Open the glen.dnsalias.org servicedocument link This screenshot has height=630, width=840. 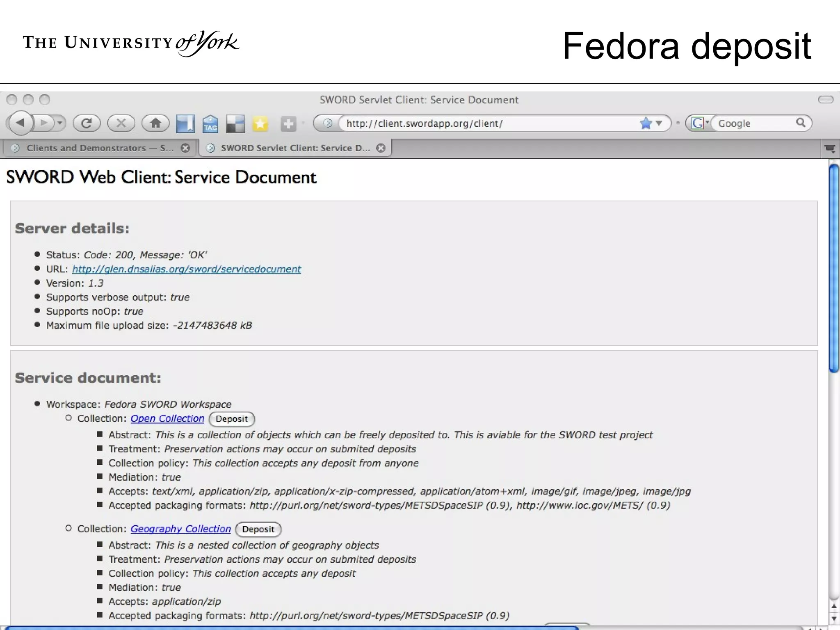pyautogui.click(x=186, y=269)
